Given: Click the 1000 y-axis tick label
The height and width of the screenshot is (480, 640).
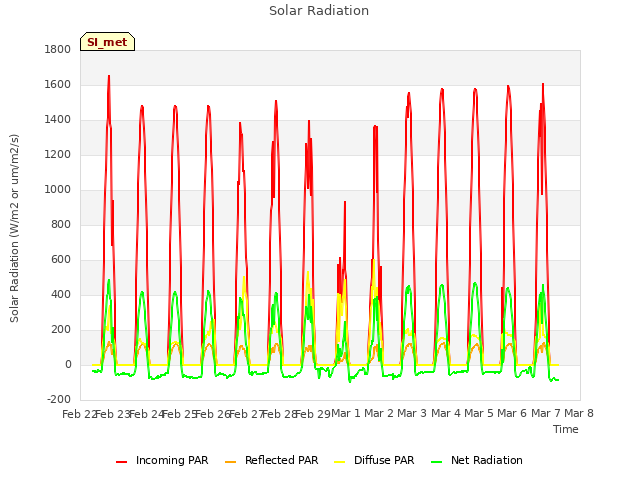Looking at the screenshot, I should (58, 190).
